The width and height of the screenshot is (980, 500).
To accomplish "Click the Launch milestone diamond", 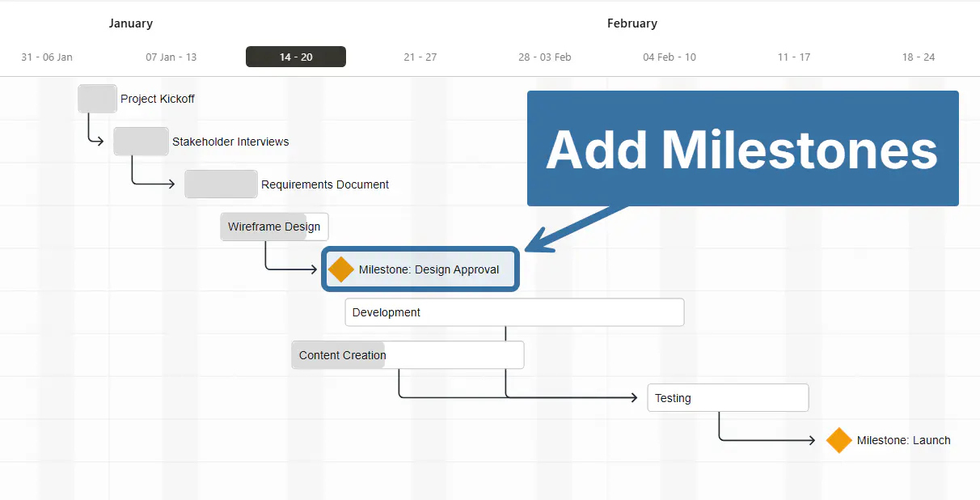I will pyautogui.click(x=839, y=440).
